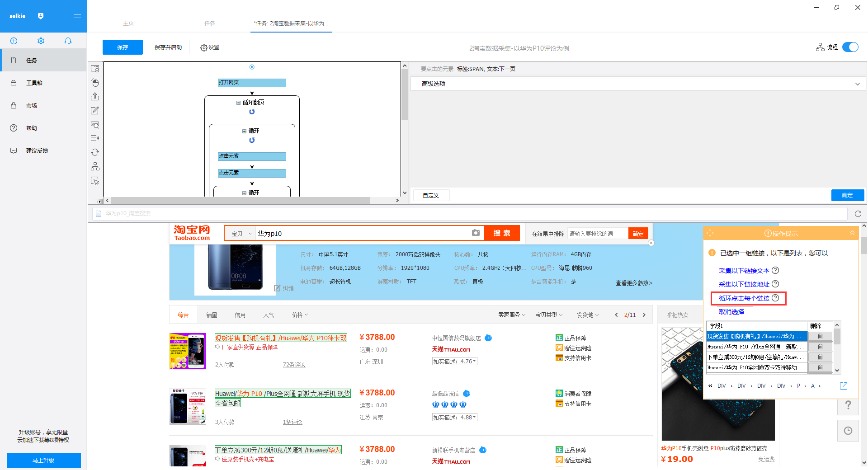868x470 pixels.
Task: Click the camera image-search icon in Taobao search box
Action: (476, 233)
